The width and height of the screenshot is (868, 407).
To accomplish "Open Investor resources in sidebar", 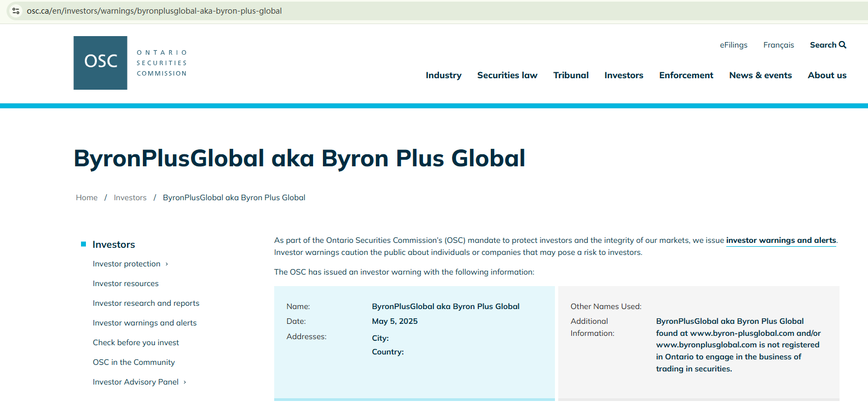I will (x=126, y=284).
